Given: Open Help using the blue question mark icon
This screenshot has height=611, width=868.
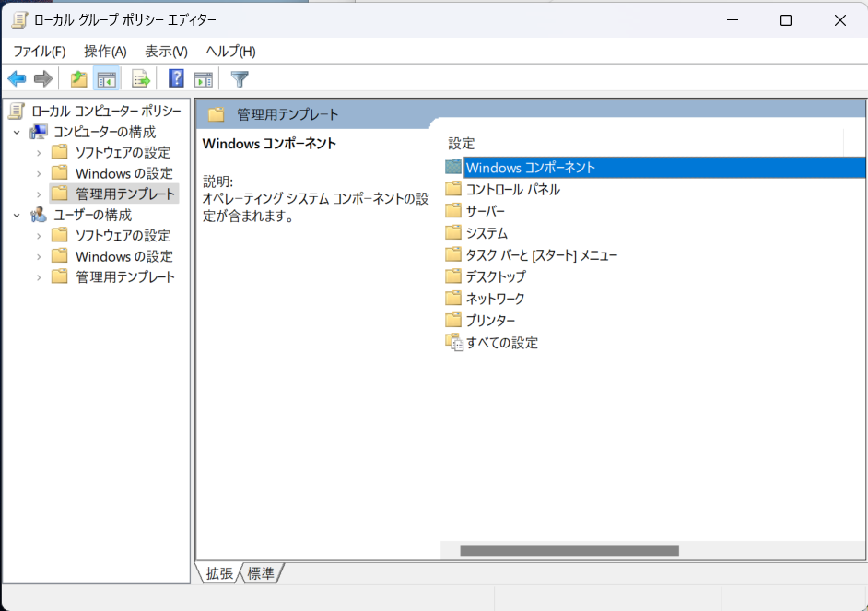Looking at the screenshot, I should tap(175, 77).
